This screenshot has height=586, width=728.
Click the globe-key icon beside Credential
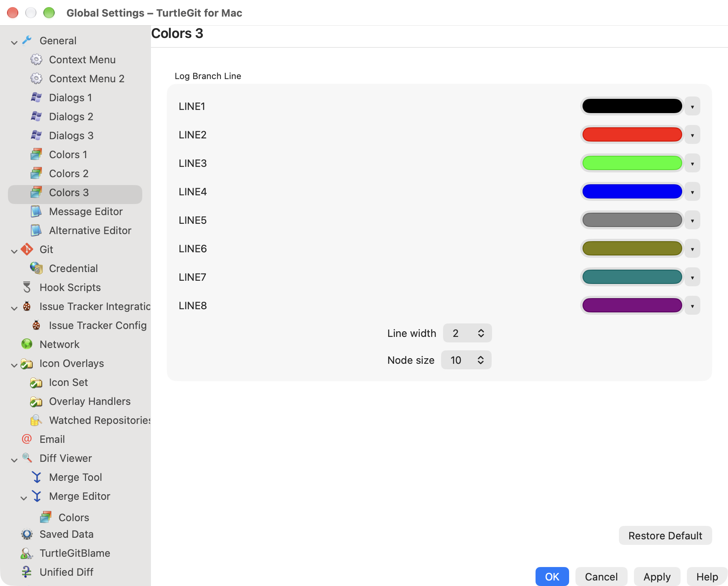36,268
